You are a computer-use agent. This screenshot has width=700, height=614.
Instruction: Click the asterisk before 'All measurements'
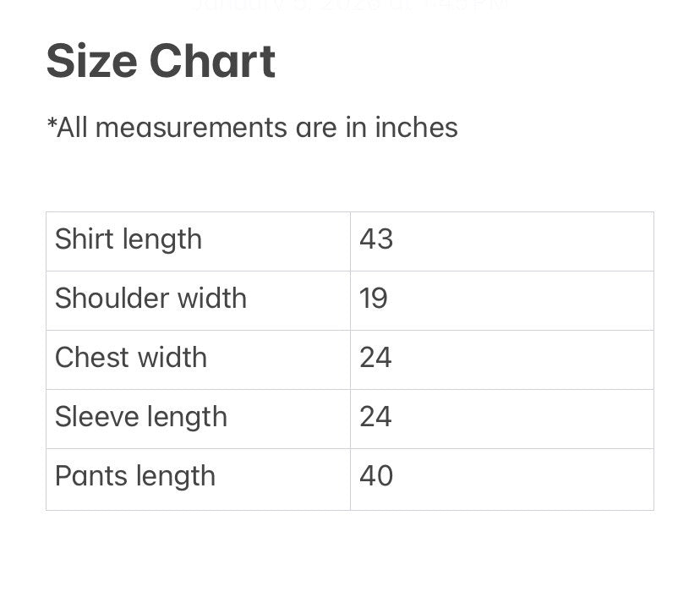click(52, 124)
